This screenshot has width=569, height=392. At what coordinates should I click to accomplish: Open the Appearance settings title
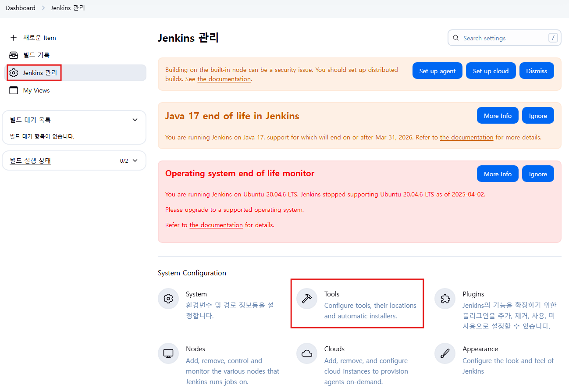pos(480,349)
